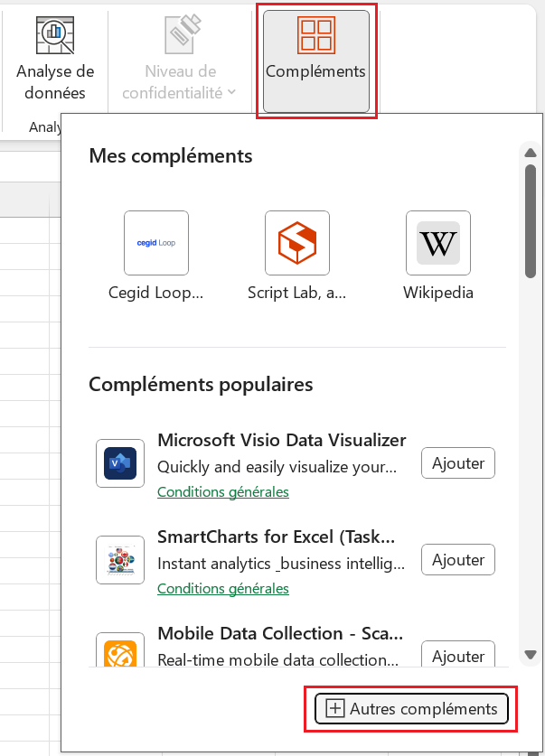The image size is (545, 756).
Task: Open Conditions générales for Visio Data Visualizer
Action: (223, 491)
